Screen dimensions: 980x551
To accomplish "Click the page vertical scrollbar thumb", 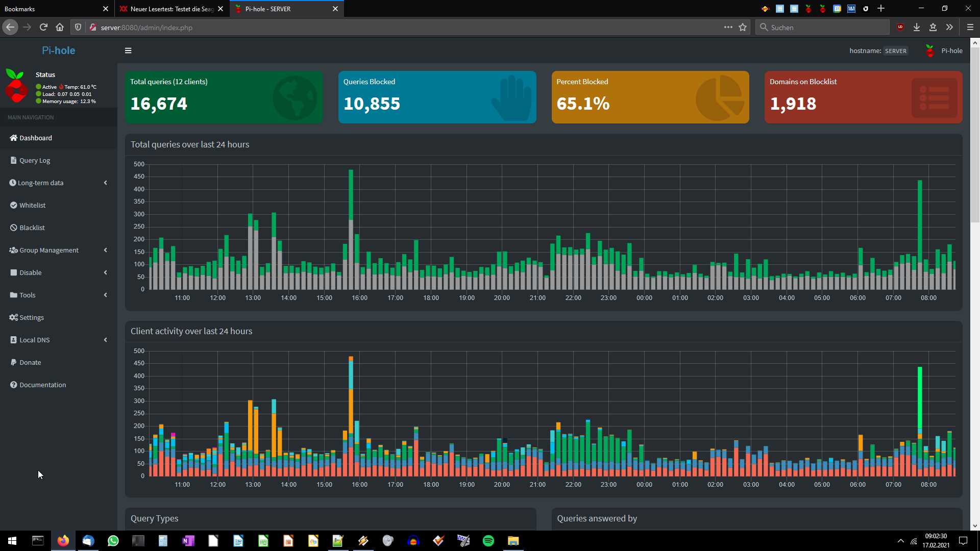I will pyautogui.click(x=975, y=135).
